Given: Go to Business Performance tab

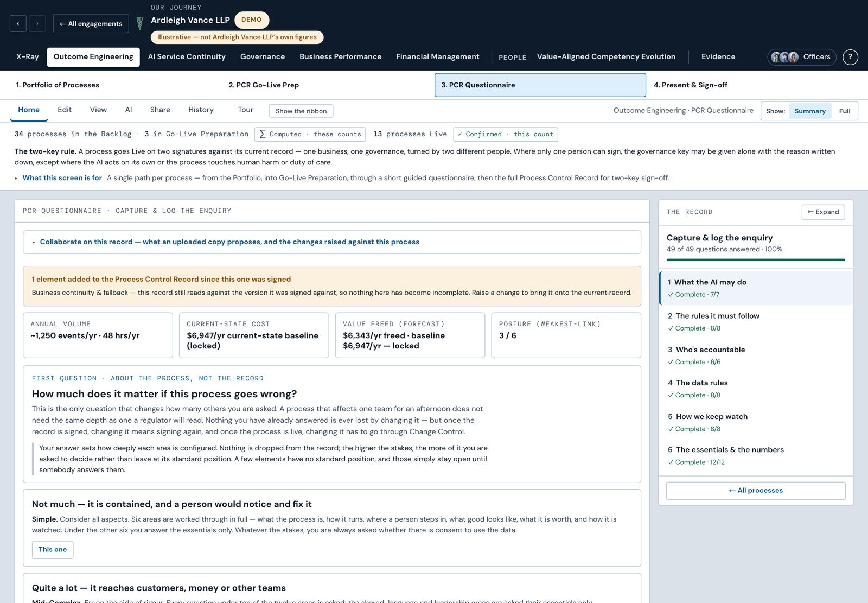Looking at the screenshot, I should (340, 57).
